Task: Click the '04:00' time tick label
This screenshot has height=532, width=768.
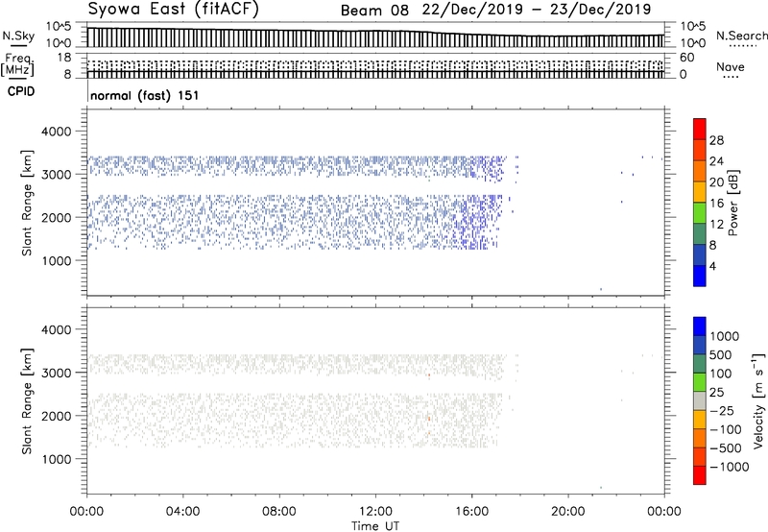Action: tap(182, 512)
